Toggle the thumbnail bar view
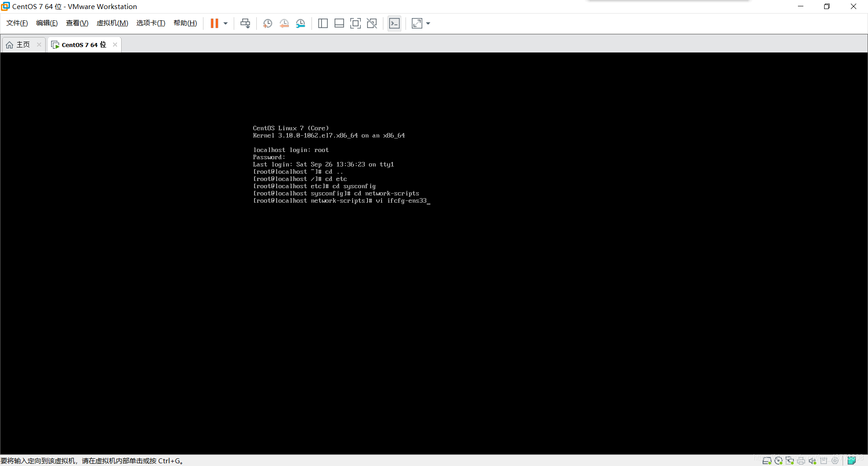The image size is (868, 466). point(339,24)
